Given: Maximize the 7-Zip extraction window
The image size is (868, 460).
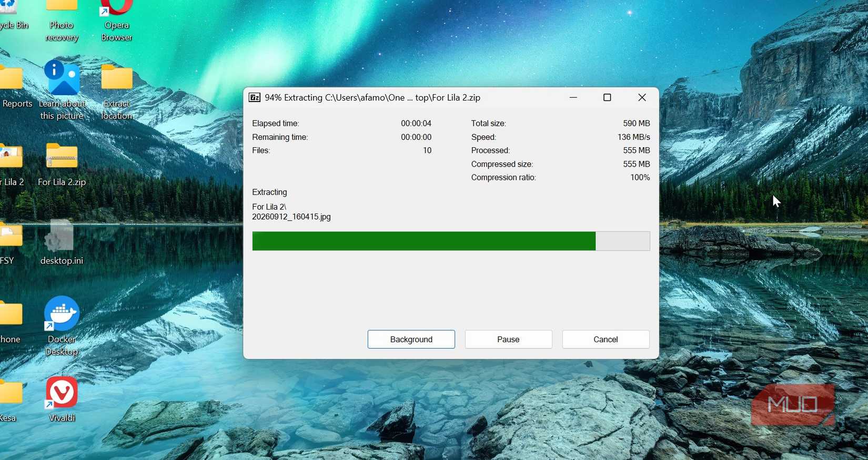Looking at the screenshot, I should (607, 97).
